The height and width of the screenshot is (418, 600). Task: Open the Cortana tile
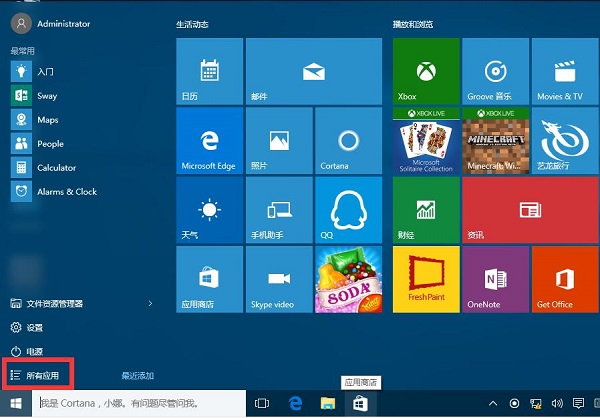pyautogui.click(x=348, y=140)
